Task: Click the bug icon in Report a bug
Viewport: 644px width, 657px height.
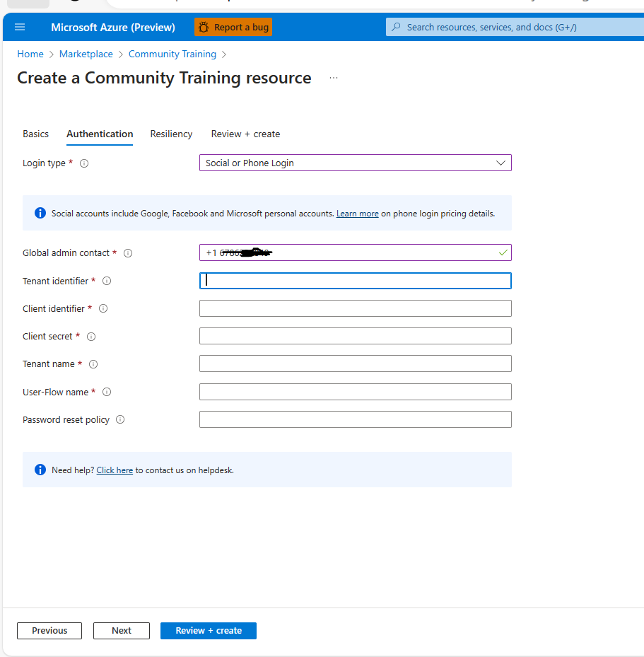Action: click(x=204, y=28)
